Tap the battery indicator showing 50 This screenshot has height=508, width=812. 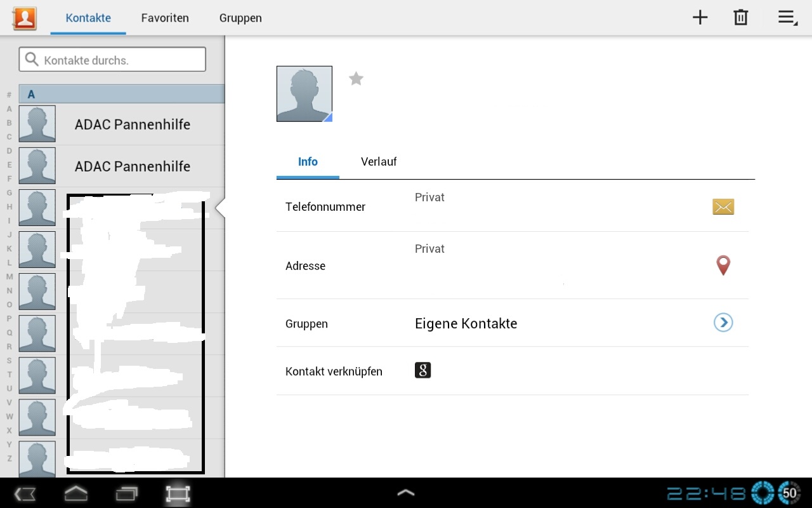point(790,493)
